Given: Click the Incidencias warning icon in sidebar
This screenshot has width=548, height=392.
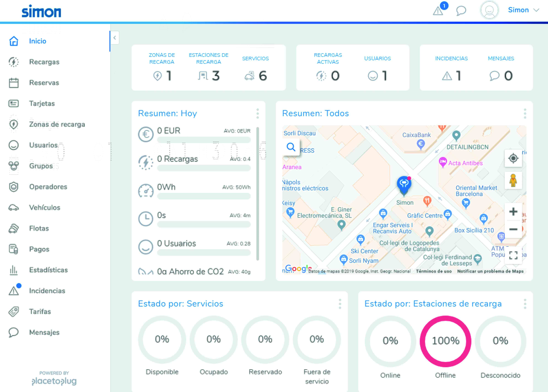Looking at the screenshot, I should [14, 291].
